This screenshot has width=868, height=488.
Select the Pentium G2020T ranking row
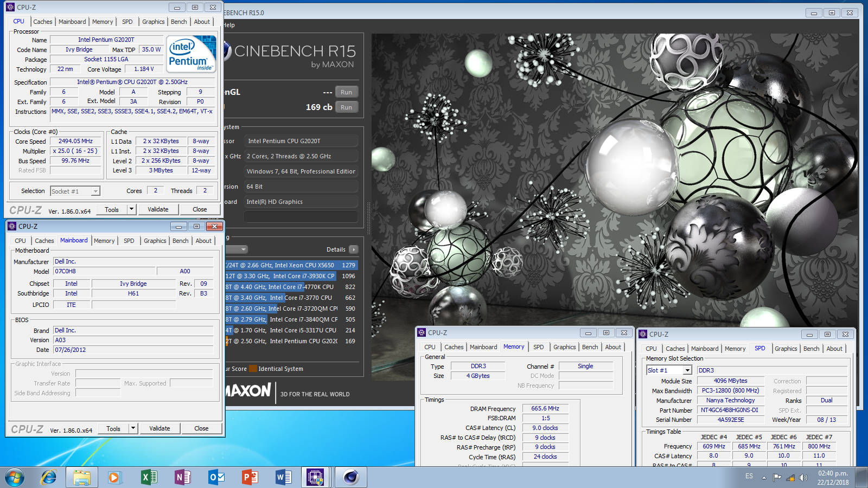click(291, 341)
